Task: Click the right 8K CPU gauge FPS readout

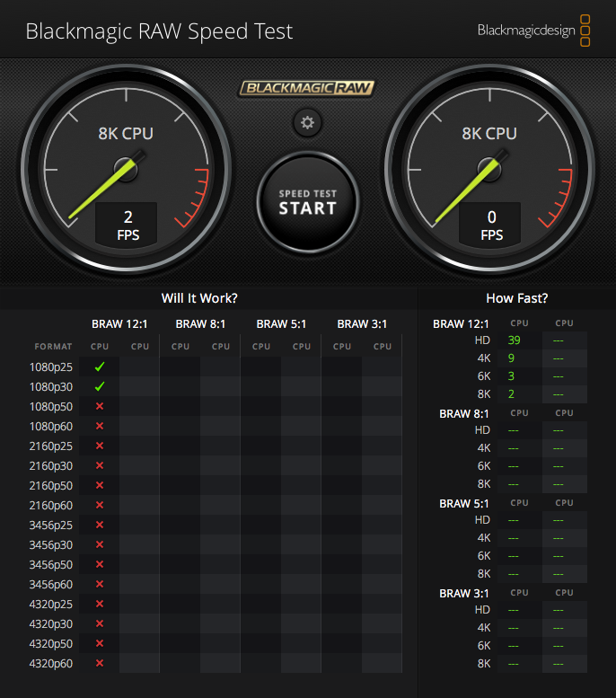Action: pos(491,225)
